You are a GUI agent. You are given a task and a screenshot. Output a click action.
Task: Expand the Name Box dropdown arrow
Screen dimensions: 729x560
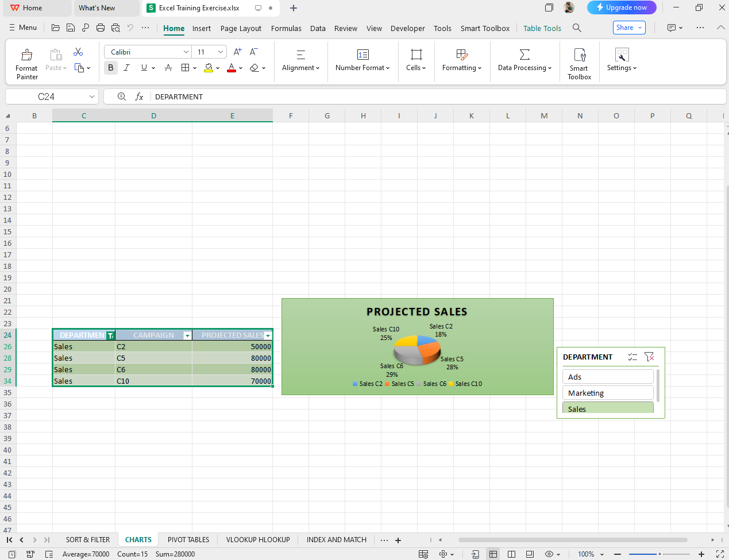point(92,96)
